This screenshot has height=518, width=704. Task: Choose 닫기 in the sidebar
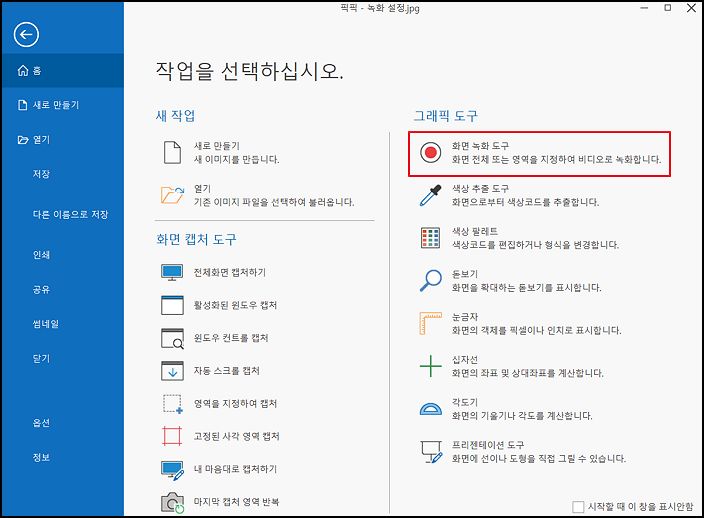point(41,358)
